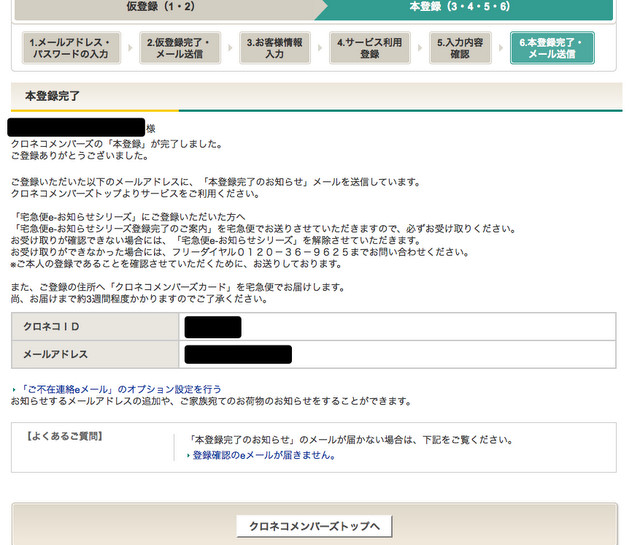Open the 登録確認のeメールが届きません link
Viewport: 640px width, 545px height.
point(264,455)
